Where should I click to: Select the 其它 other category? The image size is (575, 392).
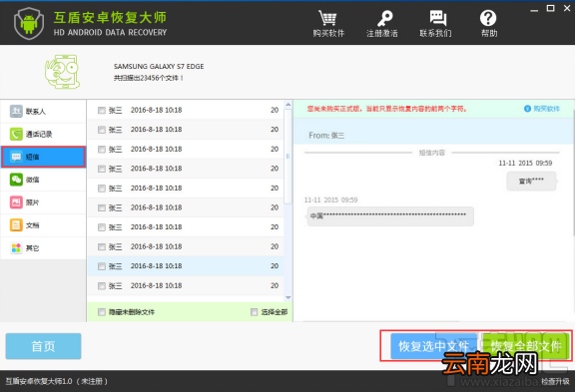click(x=43, y=248)
